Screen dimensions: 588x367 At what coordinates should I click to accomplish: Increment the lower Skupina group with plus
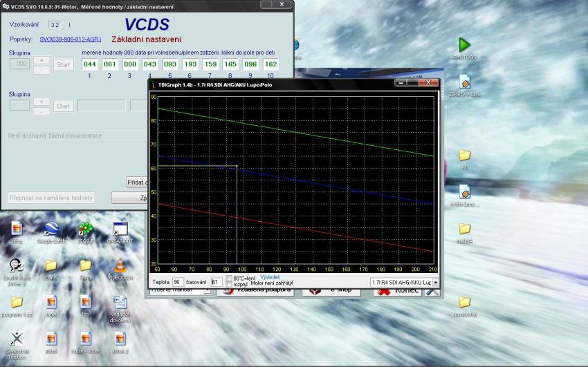(42, 102)
